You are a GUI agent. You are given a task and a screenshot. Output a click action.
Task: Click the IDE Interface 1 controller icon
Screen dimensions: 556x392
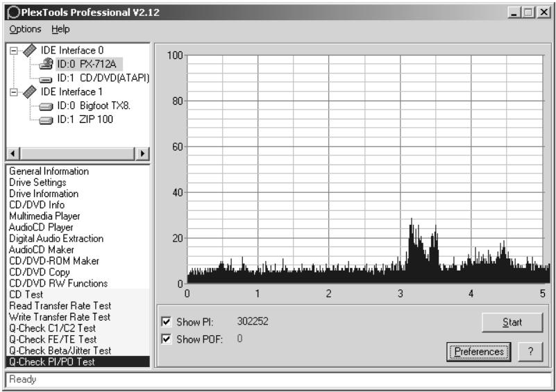pos(30,92)
